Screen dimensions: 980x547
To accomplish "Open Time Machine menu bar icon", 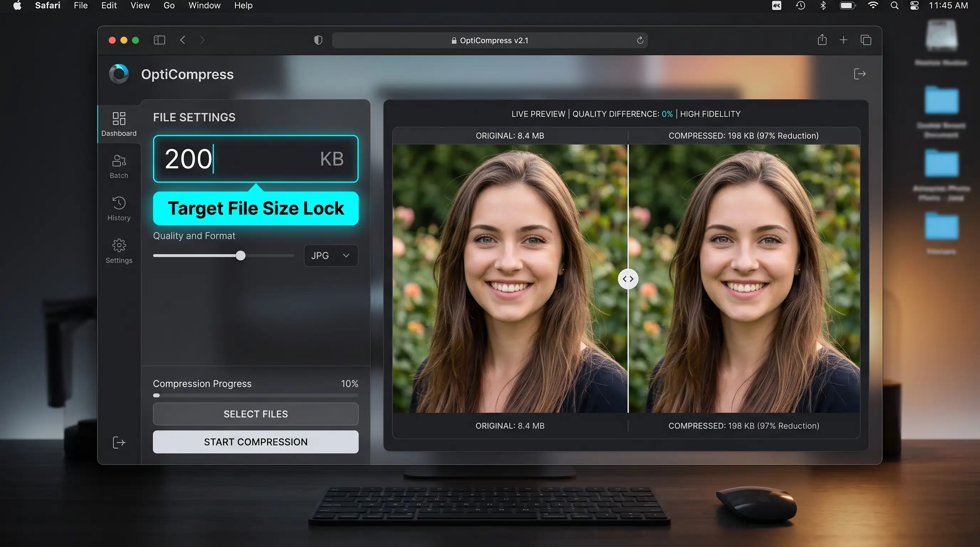I will pos(800,6).
